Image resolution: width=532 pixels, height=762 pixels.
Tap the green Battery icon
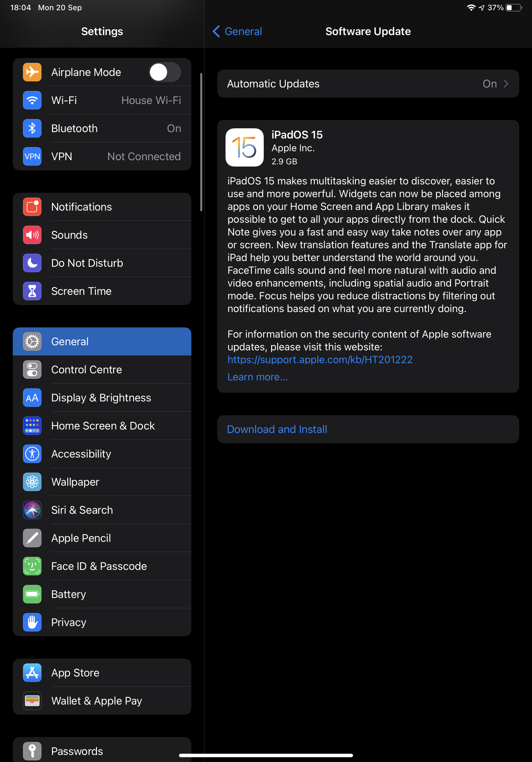coord(32,594)
